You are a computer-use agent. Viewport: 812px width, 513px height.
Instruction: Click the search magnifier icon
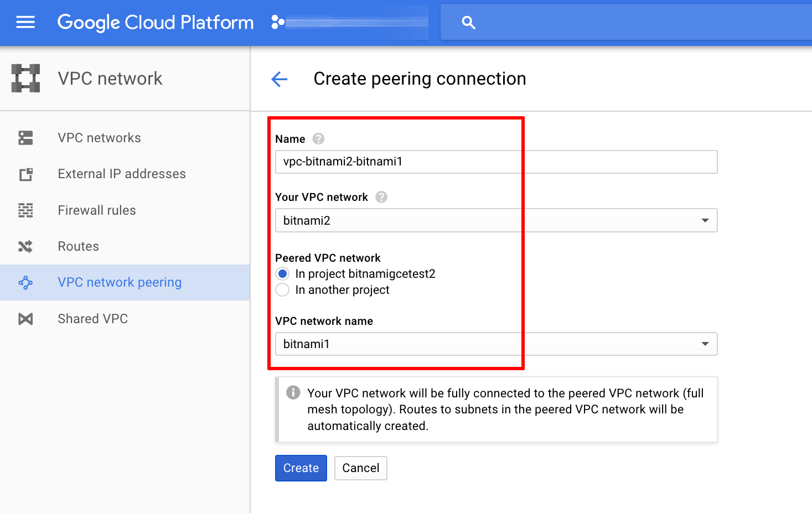(468, 23)
